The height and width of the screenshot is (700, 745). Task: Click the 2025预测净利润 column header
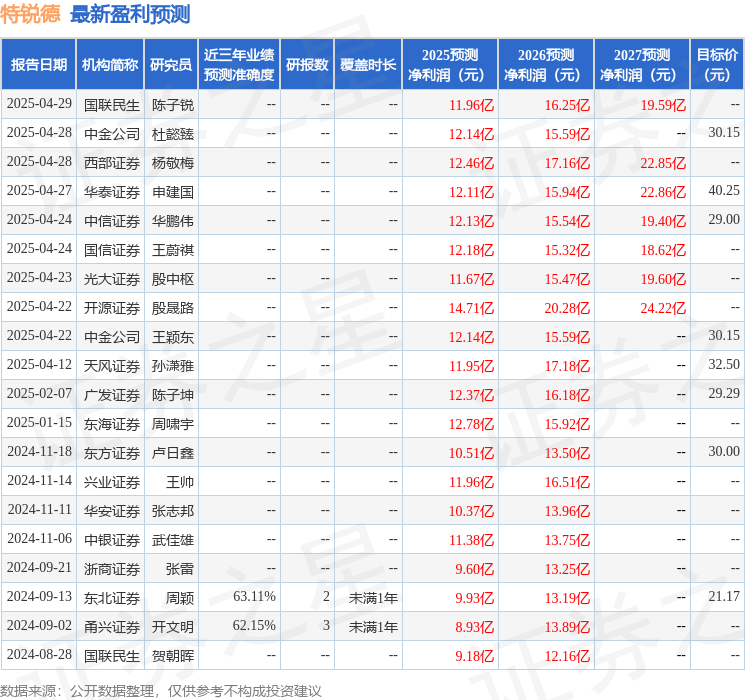(450, 65)
